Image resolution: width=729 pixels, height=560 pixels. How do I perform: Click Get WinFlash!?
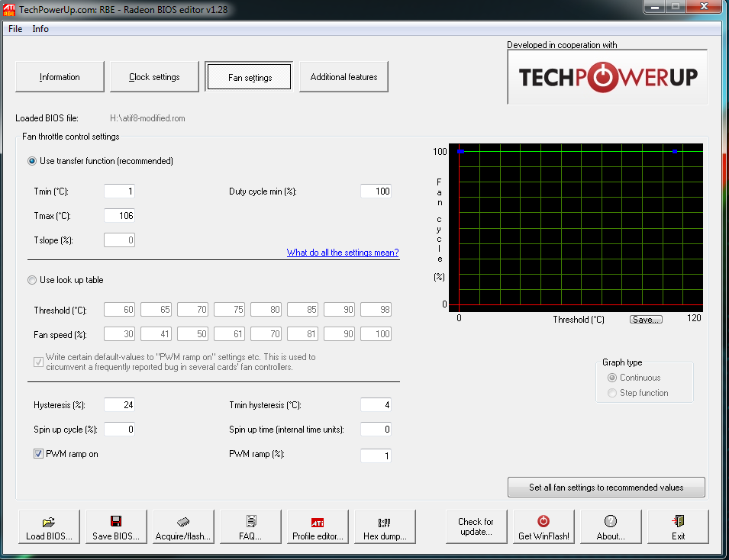point(544,526)
